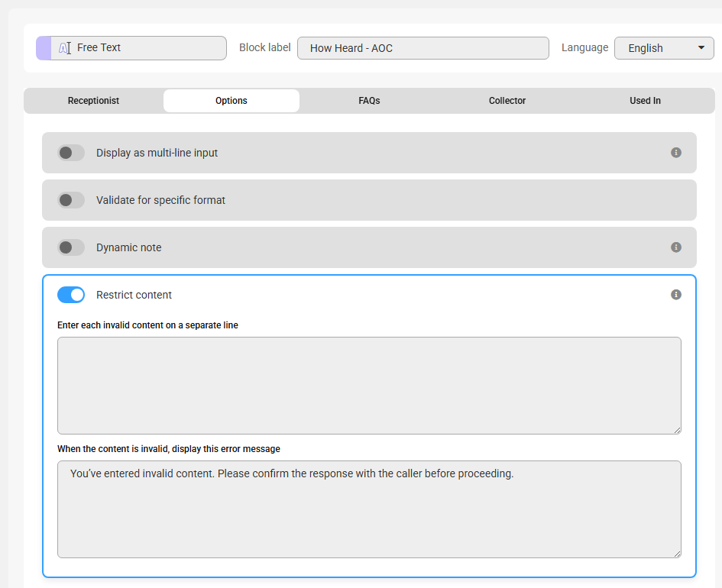Click the invalid content list text area

[x=369, y=386]
